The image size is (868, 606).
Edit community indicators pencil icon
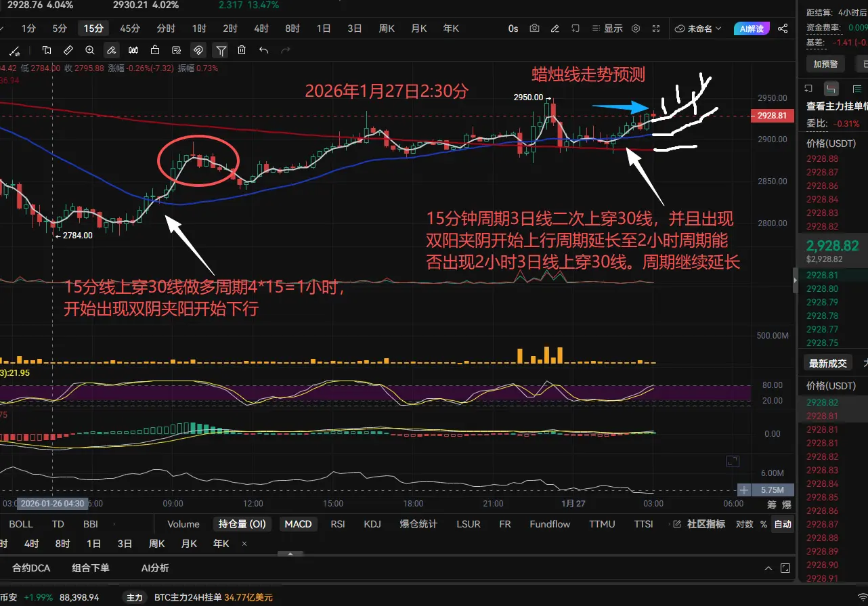tap(676, 524)
